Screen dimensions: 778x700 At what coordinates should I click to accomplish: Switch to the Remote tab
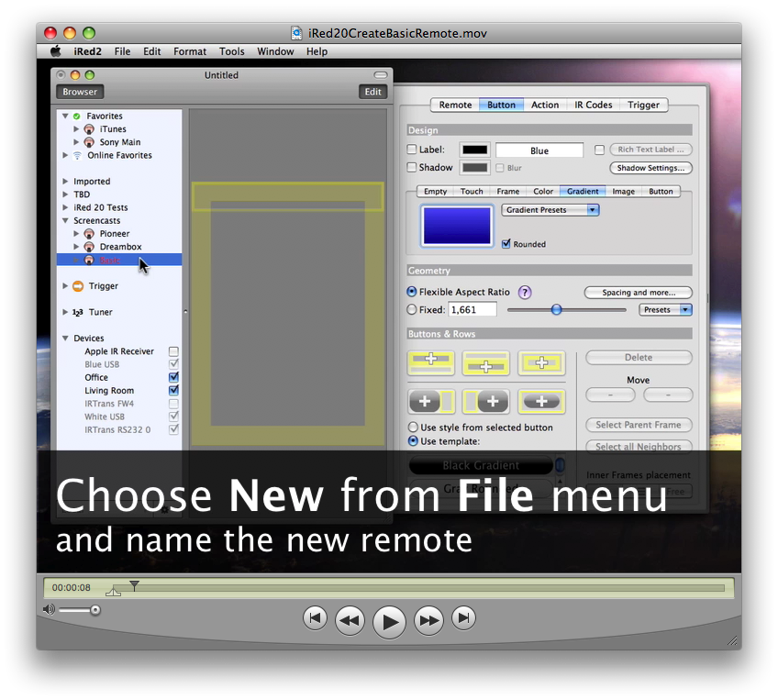[x=455, y=105]
